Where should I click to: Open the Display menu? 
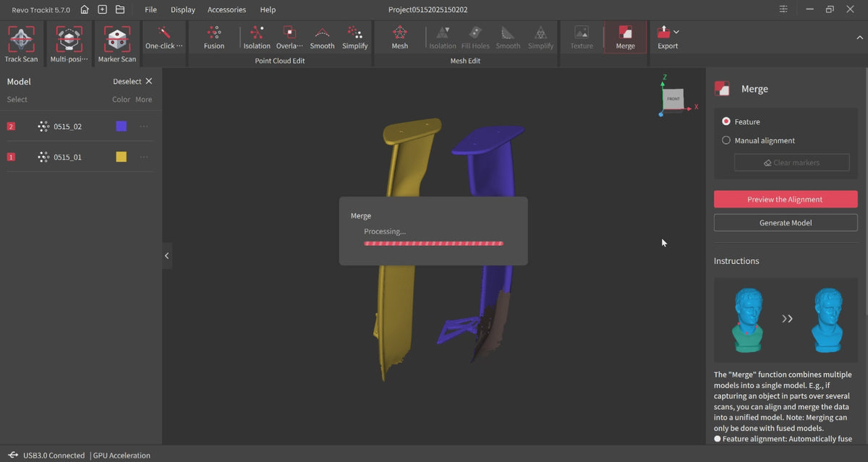pyautogui.click(x=182, y=9)
